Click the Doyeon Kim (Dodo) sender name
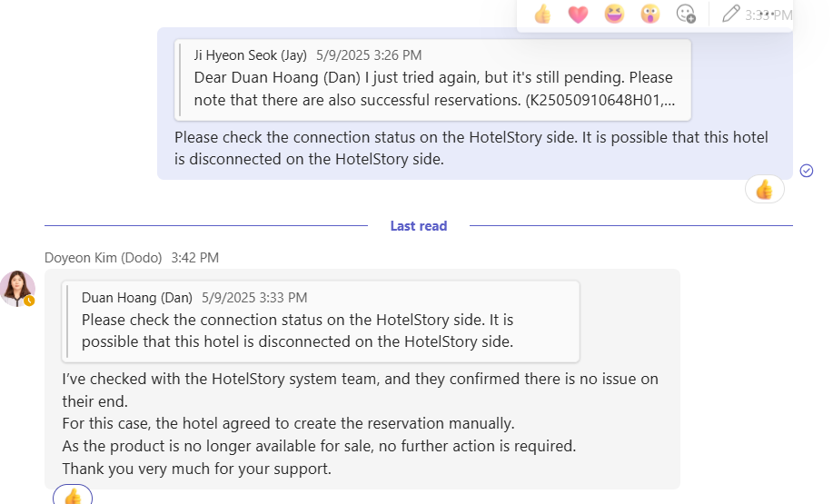The image size is (833, 504). (103, 258)
